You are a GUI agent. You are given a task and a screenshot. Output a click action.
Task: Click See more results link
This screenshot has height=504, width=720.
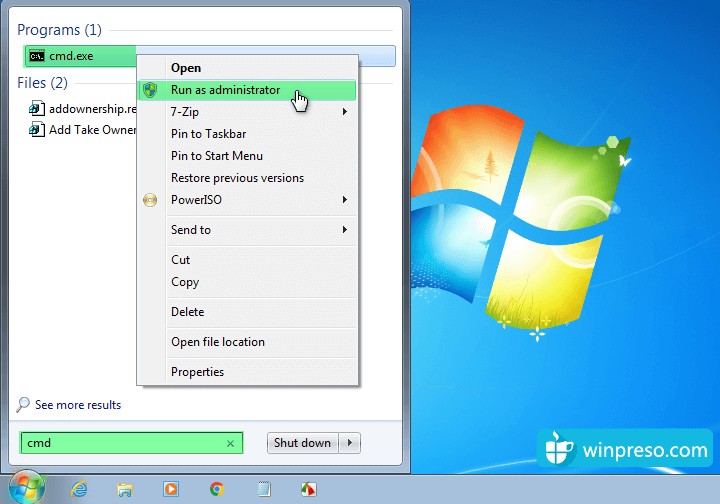pyautogui.click(x=78, y=405)
